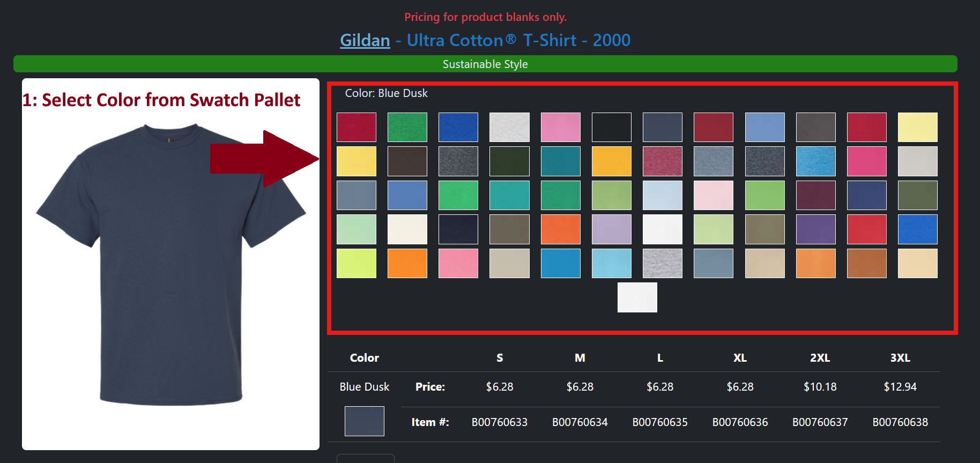Screen dimensions: 980x463
Task: Pick the heathered cardinal red swatch
Action: pyautogui.click(x=663, y=161)
